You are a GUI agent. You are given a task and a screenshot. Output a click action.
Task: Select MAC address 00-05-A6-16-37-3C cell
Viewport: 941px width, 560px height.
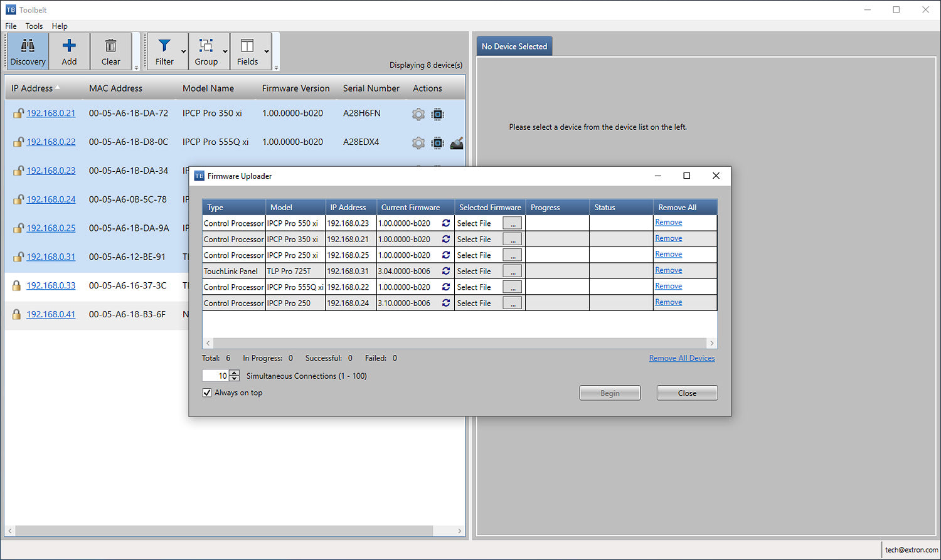(x=128, y=285)
